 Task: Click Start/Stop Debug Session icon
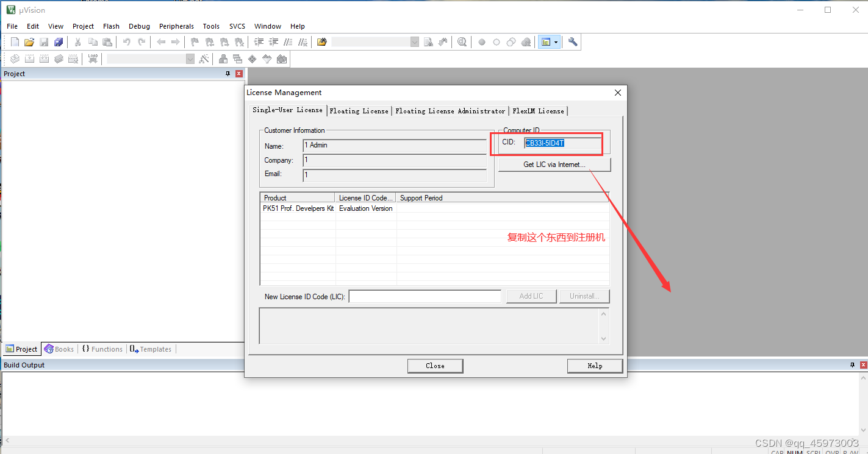pyautogui.click(x=462, y=42)
